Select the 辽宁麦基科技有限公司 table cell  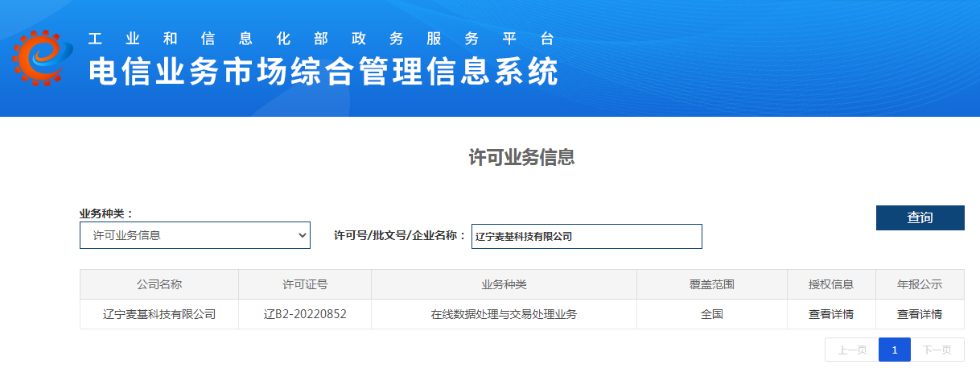tap(159, 314)
